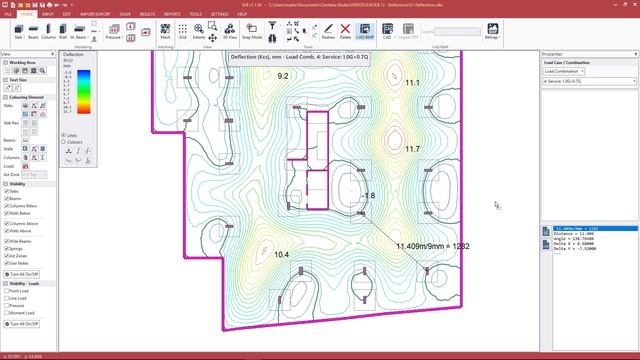Screen dimensions: 640x360
Task: Click the binoculars find icon
Action: [x=272, y=38]
